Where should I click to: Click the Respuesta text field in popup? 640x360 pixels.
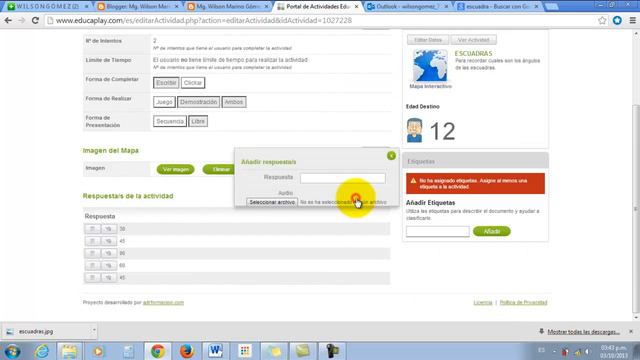click(342, 178)
